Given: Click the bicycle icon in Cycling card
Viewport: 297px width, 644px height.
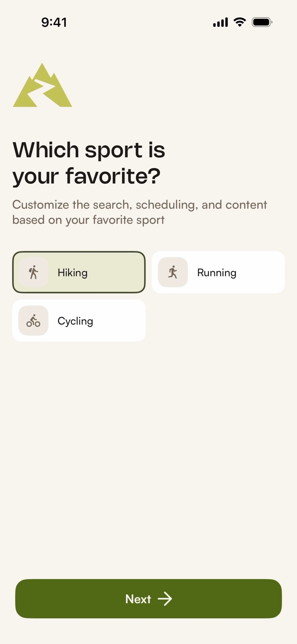Looking at the screenshot, I should coord(33,321).
